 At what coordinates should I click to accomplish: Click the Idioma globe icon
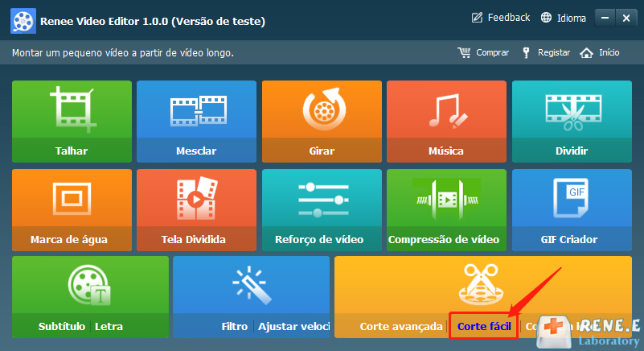tap(546, 18)
